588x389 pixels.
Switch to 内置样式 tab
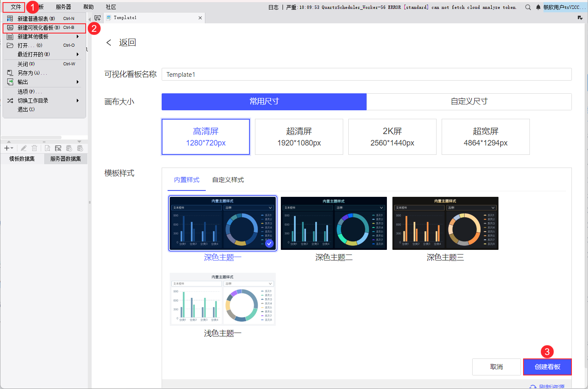click(x=187, y=180)
